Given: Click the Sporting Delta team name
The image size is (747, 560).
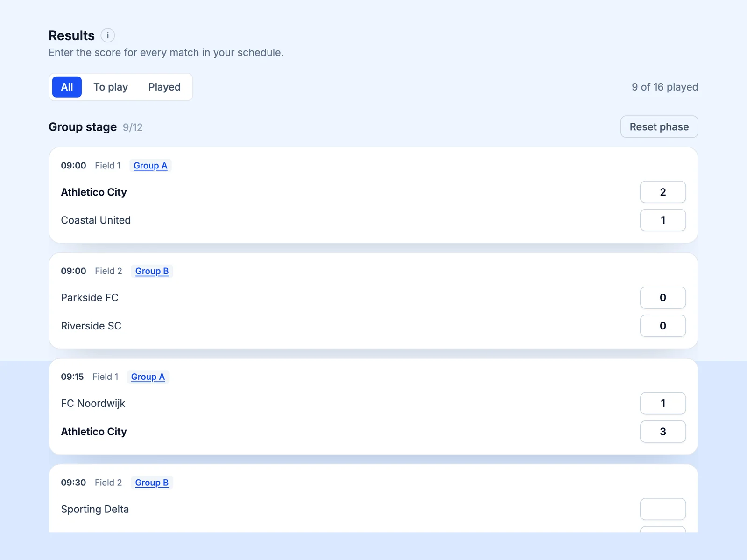Looking at the screenshot, I should pyautogui.click(x=95, y=509).
